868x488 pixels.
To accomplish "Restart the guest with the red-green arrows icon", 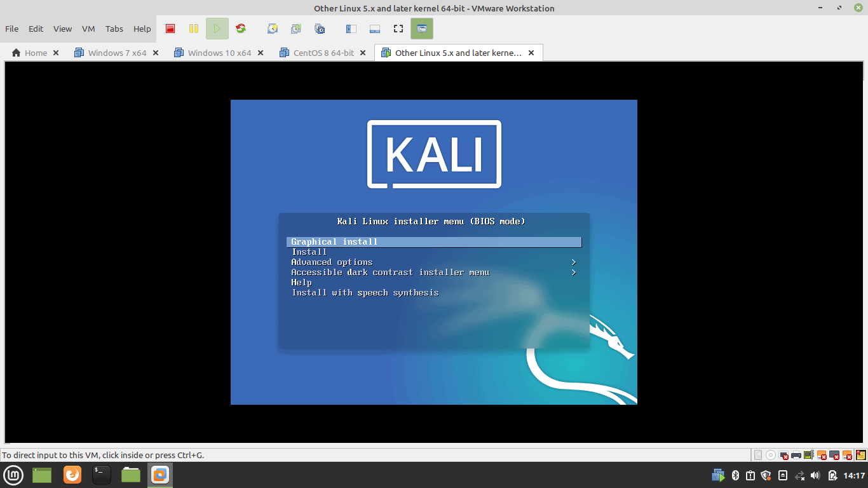I will [x=240, y=29].
